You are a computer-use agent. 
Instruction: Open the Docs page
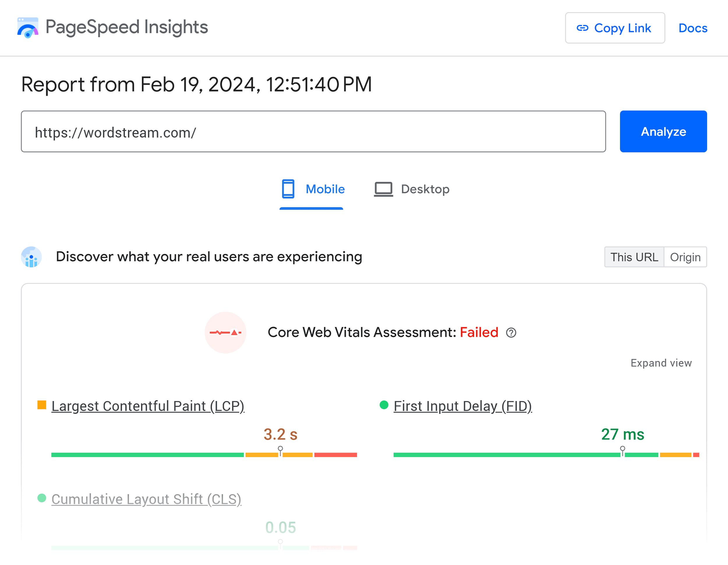tap(693, 28)
